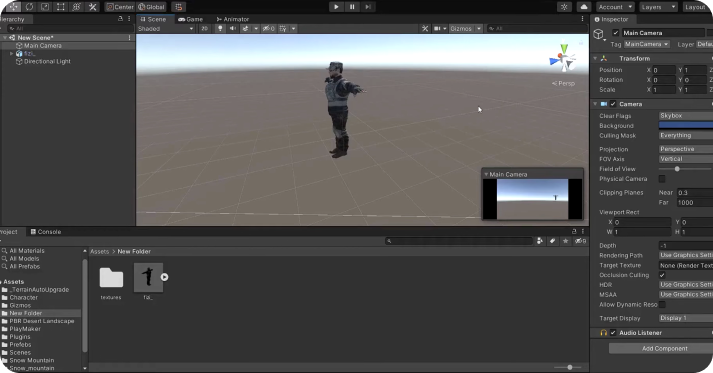Toggle Main Camera active checkbox in Inspector
The image size is (713, 373).
point(616,33)
